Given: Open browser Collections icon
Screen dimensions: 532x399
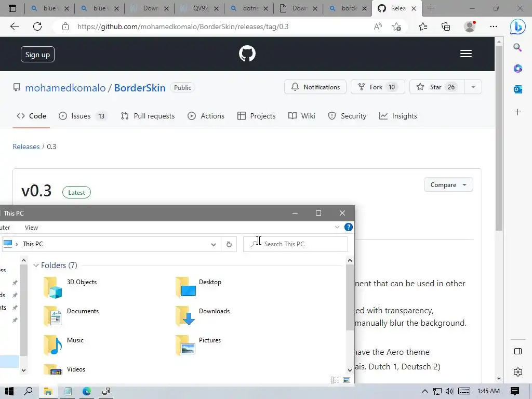Looking at the screenshot, I should pyautogui.click(x=446, y=26).
